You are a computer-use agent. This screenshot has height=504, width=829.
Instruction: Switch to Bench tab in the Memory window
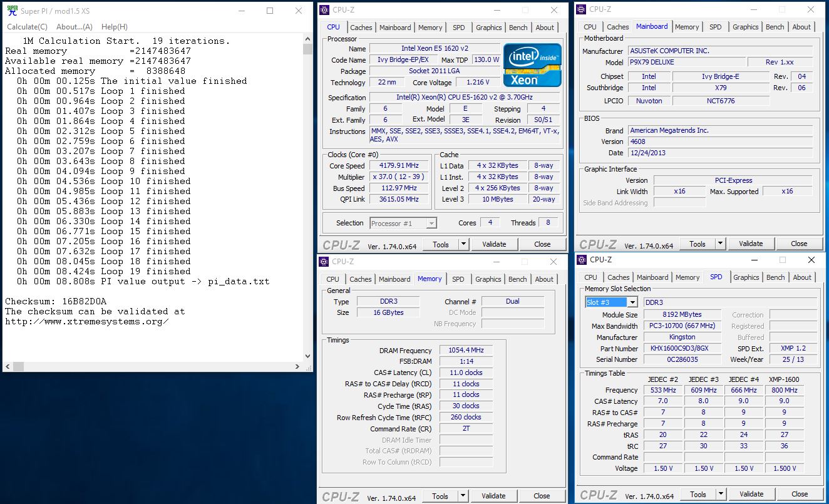[x=518, y=279]
